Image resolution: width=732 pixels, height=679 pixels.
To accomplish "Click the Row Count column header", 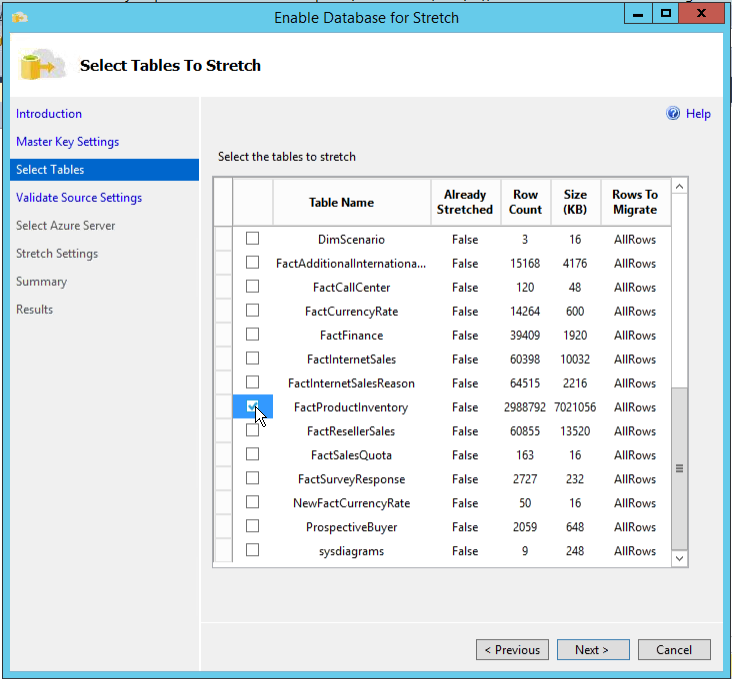I will [x=526, y=202].
